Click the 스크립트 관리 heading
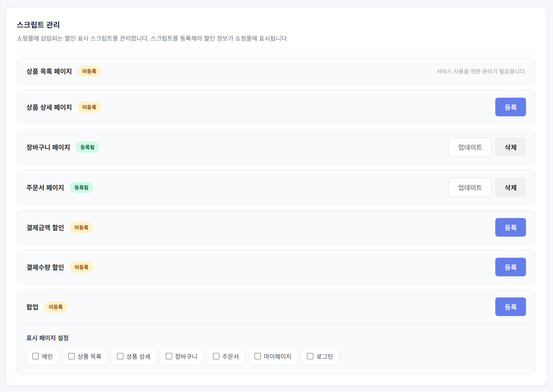This screenshot has height=392, width=553. tap(38, 25)
